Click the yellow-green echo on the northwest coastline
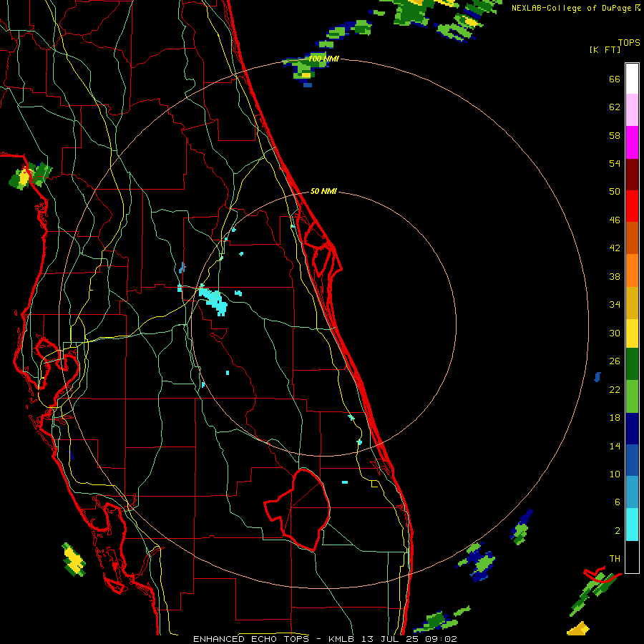This screenshot has width=644, height=644. click(30, 175)
